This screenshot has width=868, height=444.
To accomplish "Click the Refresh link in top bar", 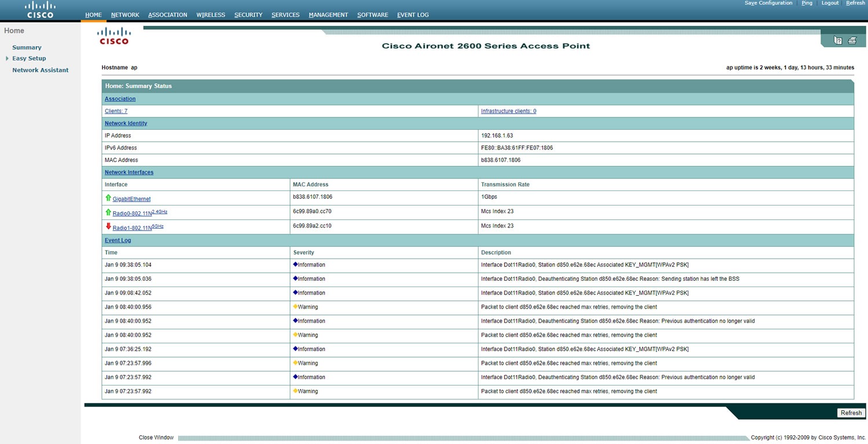I will pos(855,3).
